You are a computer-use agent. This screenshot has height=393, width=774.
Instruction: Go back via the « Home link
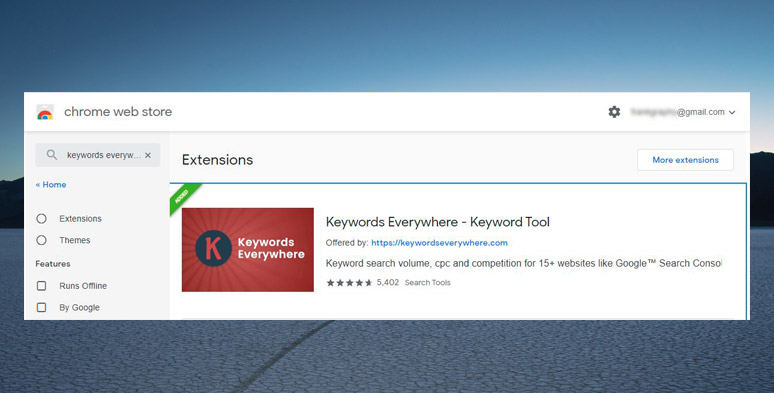[x=51, y=185]
